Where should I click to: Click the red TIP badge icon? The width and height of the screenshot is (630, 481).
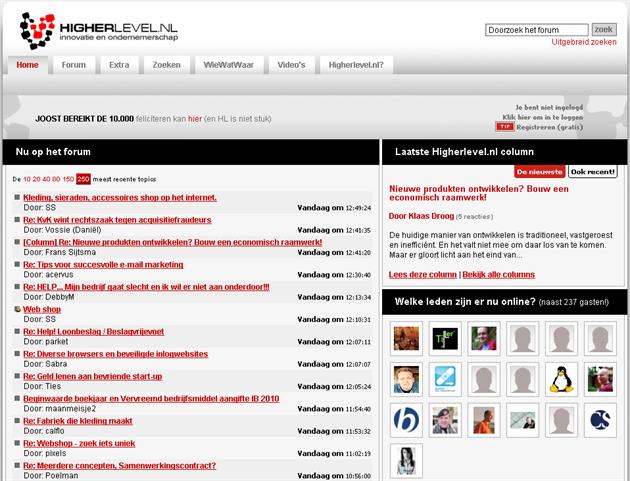click(504, 127)
